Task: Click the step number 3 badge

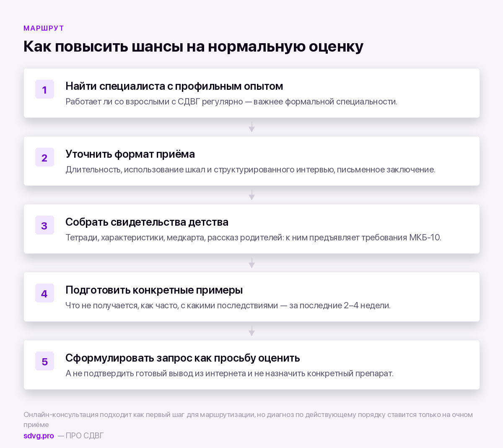Action: [x=44, y=225]
